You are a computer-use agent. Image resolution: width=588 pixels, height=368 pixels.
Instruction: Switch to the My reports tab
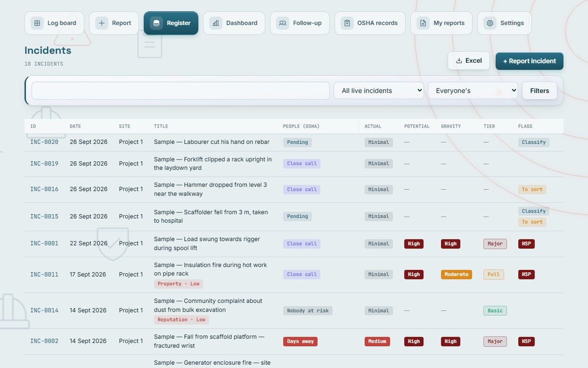(x=441, y=23)
